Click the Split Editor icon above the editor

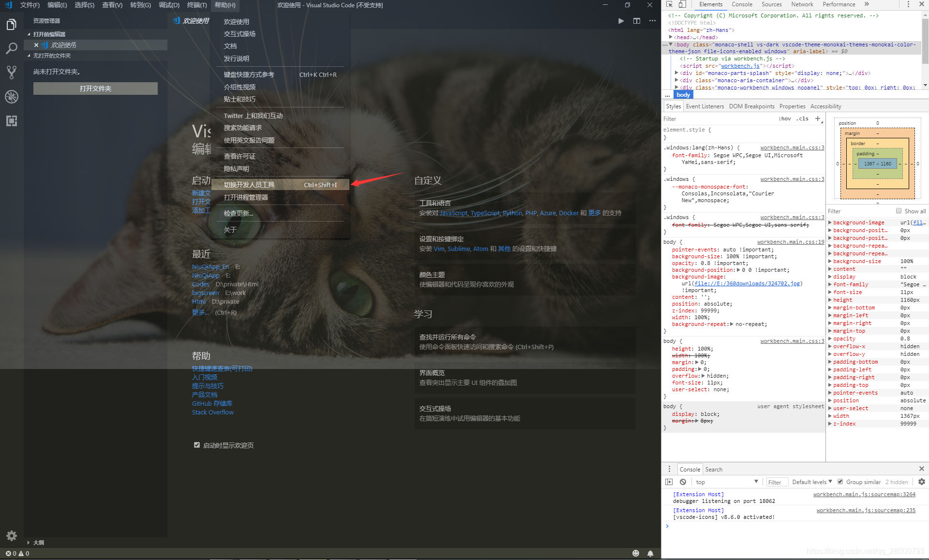[636, 21]
